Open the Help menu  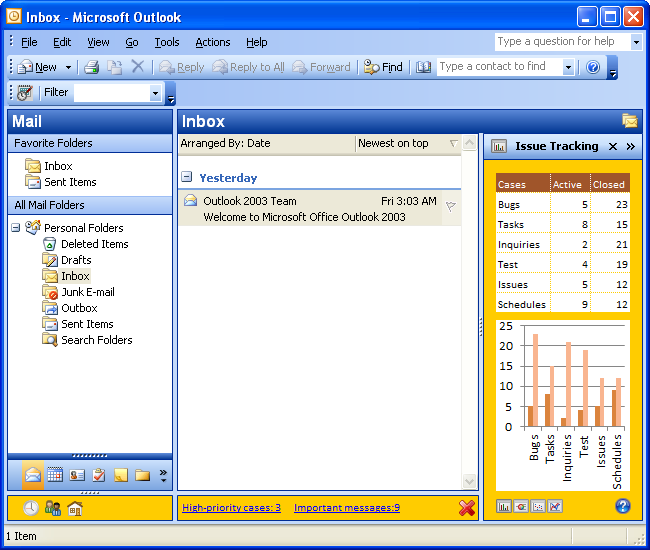[x=257, y=42]
